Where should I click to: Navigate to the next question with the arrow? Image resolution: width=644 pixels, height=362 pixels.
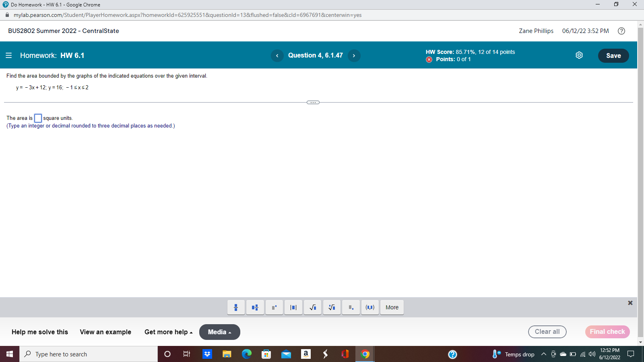click(x=354, y=56)
